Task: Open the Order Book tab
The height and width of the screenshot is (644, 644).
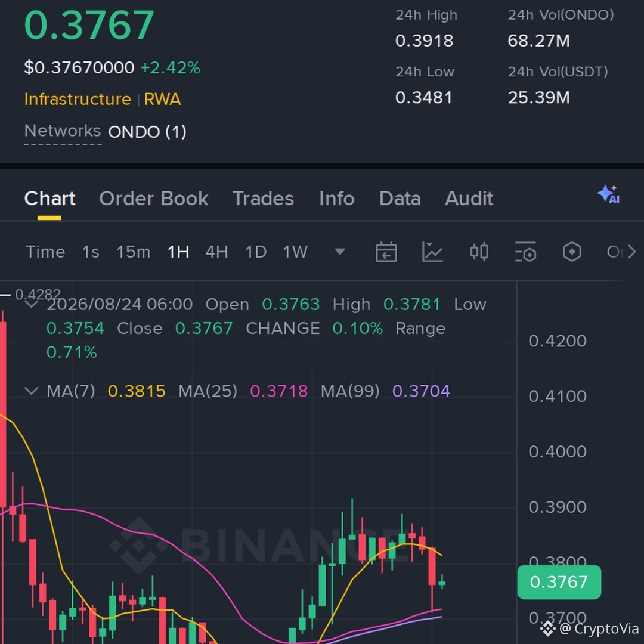Action: [x=154, y=199]
